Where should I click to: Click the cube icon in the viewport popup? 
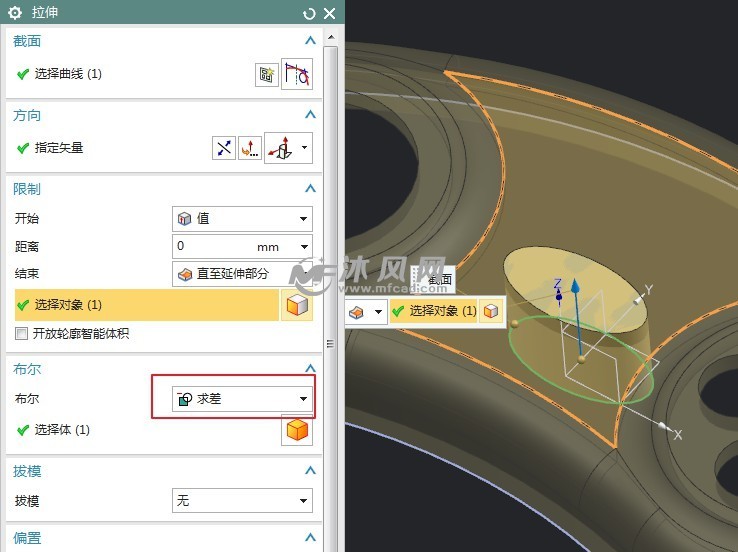point(491,311)
